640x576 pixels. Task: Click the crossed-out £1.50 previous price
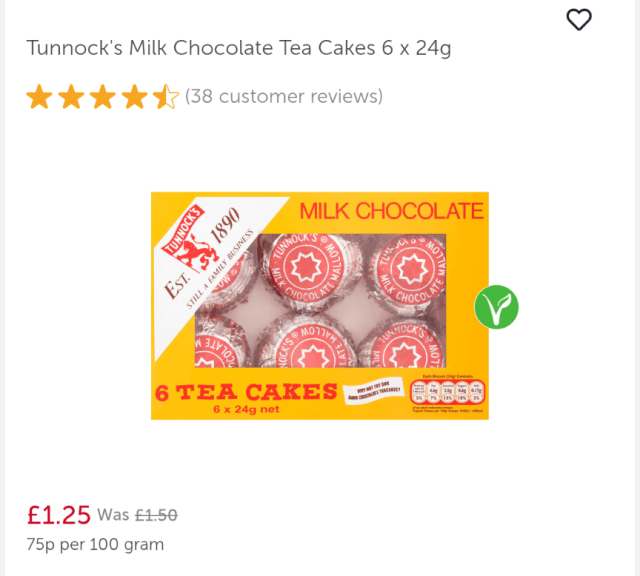[156, 515]
